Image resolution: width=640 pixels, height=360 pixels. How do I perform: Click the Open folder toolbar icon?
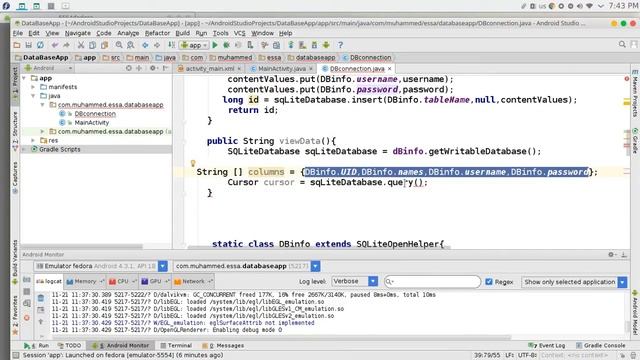pos(17,45)
